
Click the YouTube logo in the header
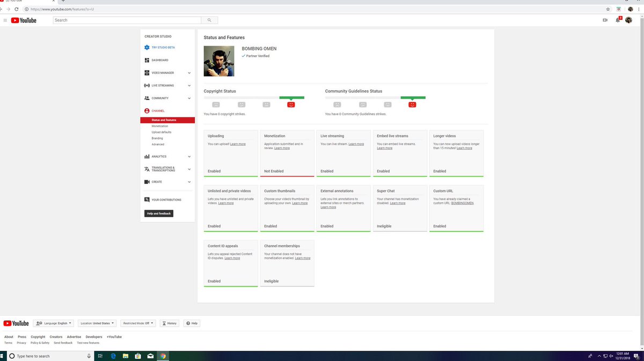click(24, 20)
